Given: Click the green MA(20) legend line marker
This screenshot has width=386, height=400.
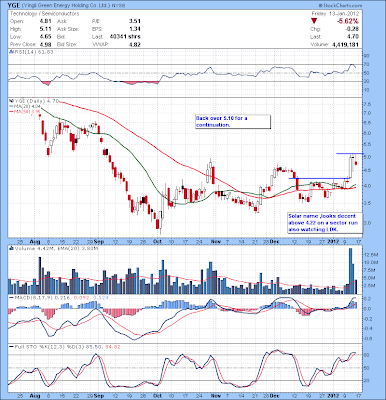Looking at the screenshot, I should (x=11, y=106).
